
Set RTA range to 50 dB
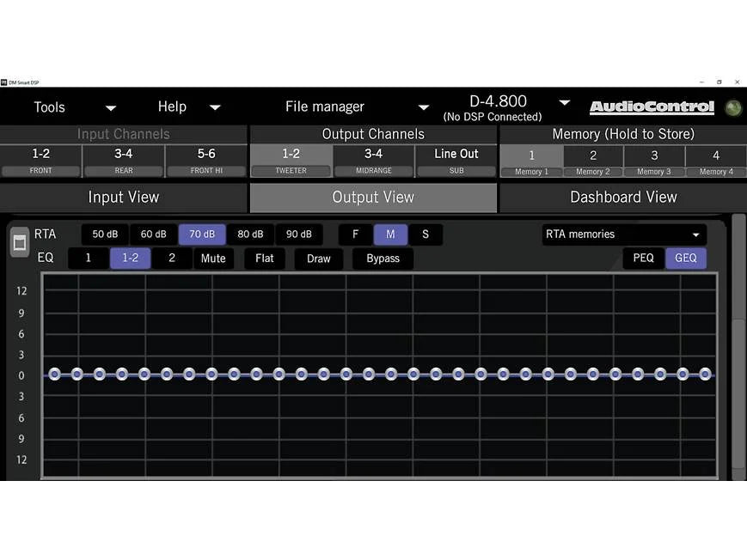(x=105, y=234)
